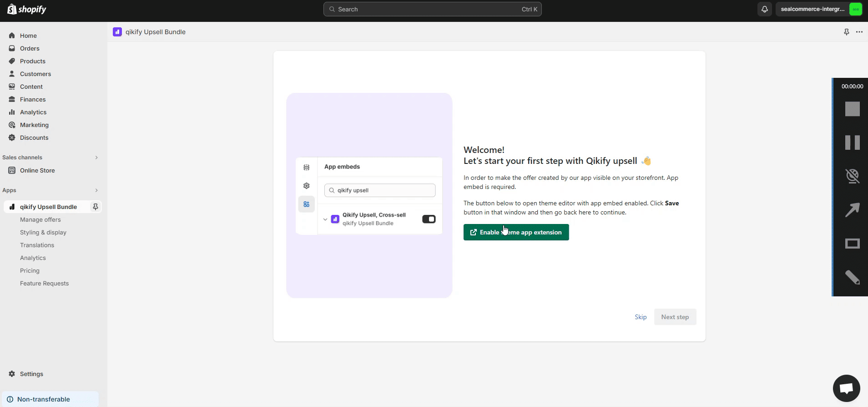Select qikify Upsell Bundle app in sidebar
Image resolution: width=868 pixels, height=407 pixels.
tap(48, 207)
